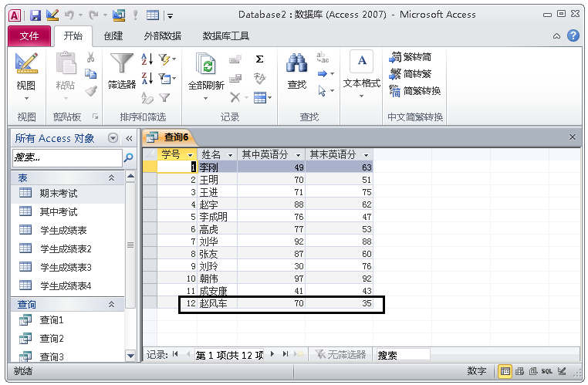The image size is (588, 385).
Task: Open the 其中考试 table
Action: [x=67, y=212]
